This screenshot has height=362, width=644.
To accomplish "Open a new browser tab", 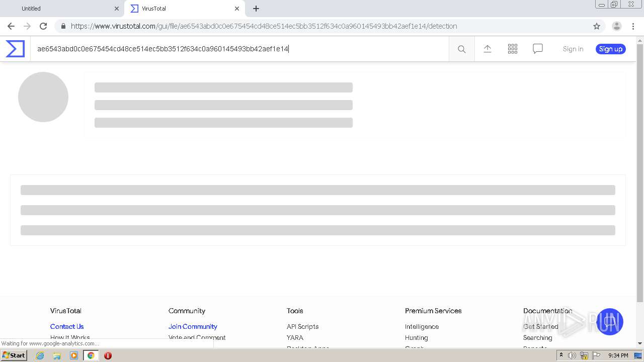I will (256, 9).
